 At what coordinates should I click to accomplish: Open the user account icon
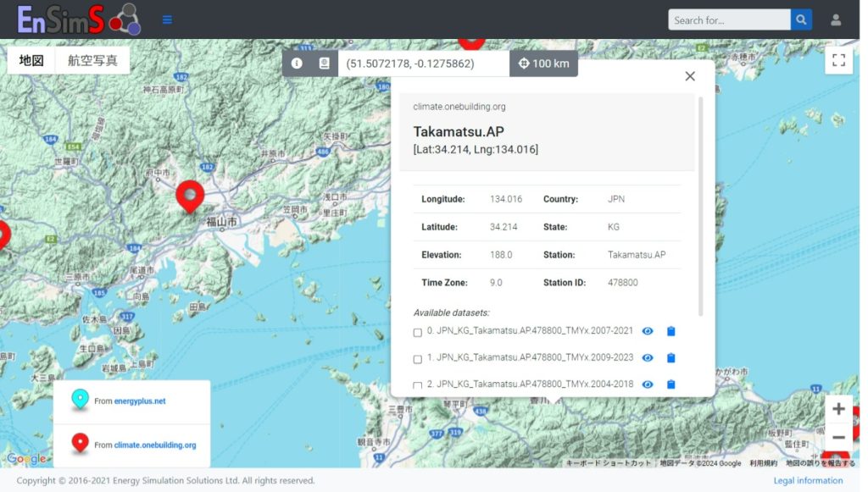click(x=836, y=20)
